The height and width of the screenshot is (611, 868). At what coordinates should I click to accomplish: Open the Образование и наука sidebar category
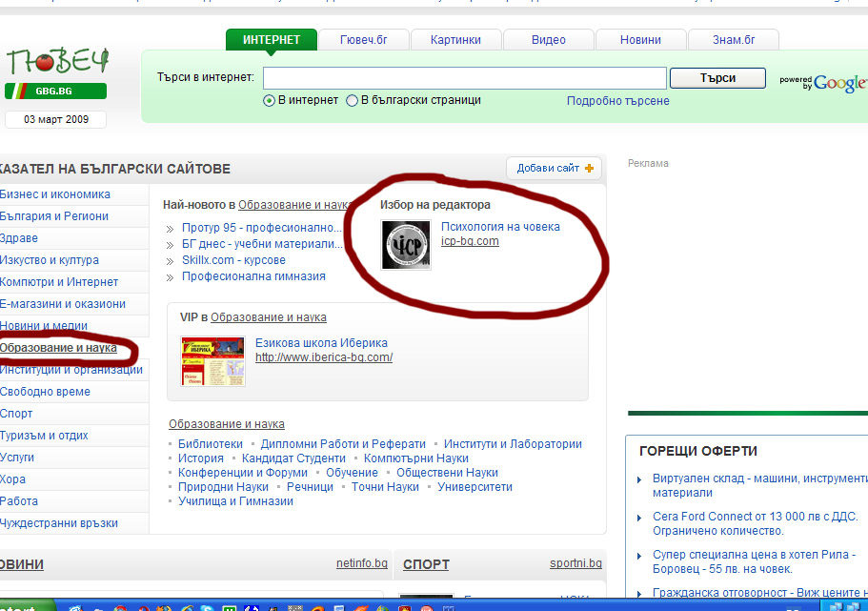tap(58, 348)
